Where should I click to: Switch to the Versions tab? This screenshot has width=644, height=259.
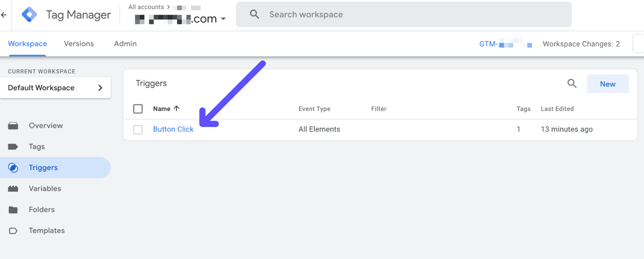79,44
